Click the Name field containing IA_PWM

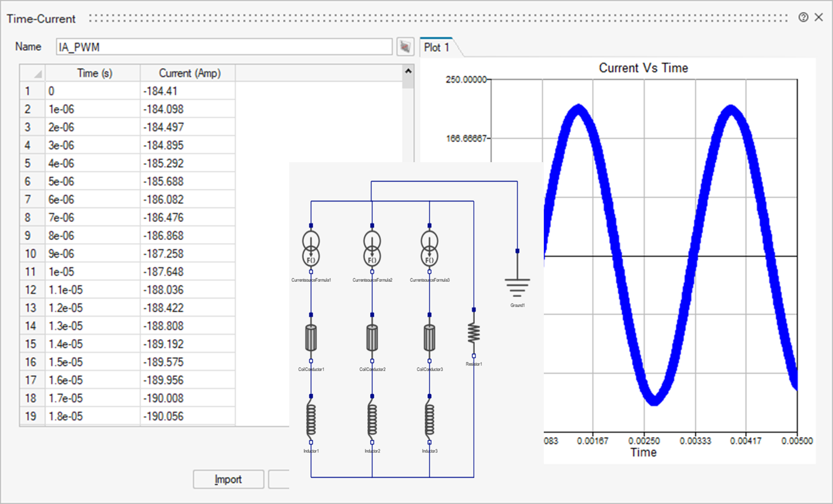click(x=224, y=47)
